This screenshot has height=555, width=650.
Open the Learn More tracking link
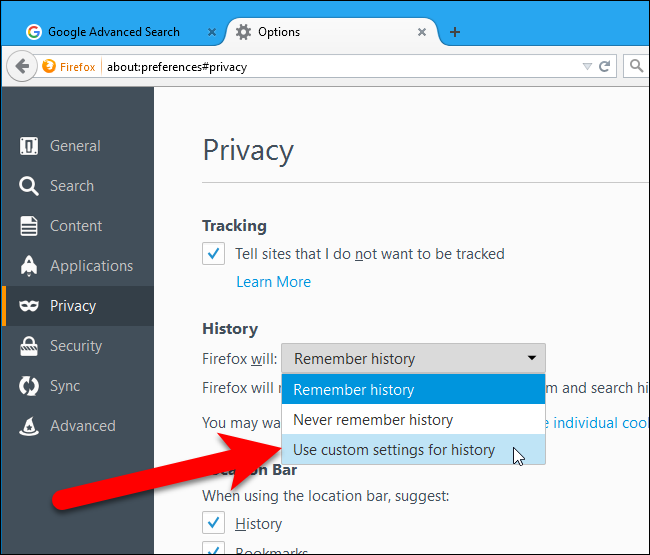pyautogui.click(x=273, y=282)
